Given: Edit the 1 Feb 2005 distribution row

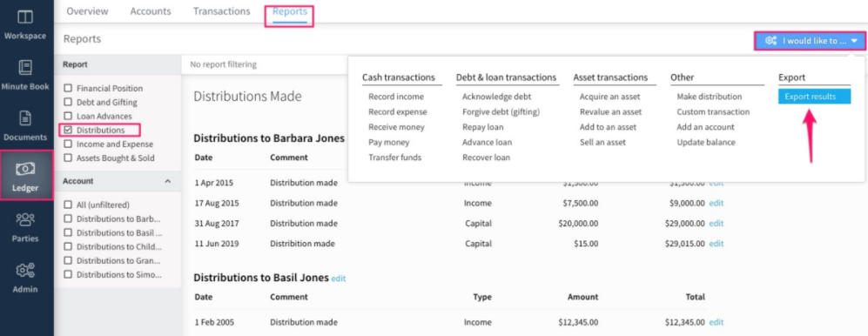Looking at the screenshot, I should click(x=717, y=322).
